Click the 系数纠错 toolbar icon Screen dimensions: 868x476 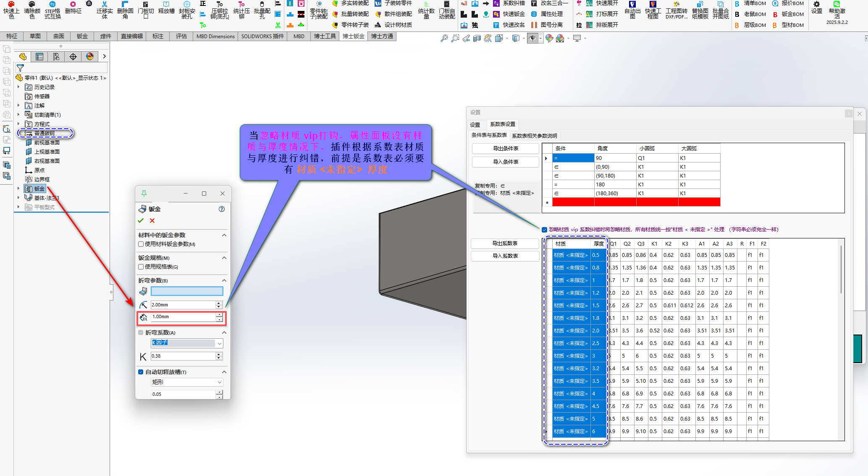click(496, 3)
